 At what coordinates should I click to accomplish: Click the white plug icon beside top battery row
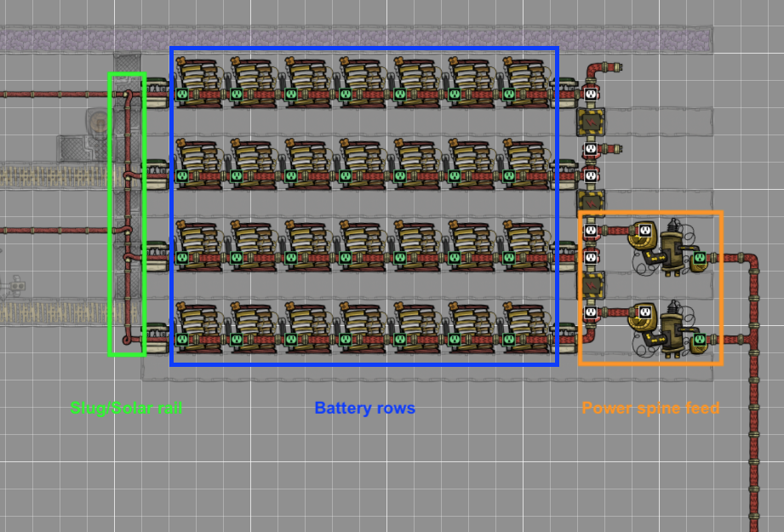tap(591, 94)
